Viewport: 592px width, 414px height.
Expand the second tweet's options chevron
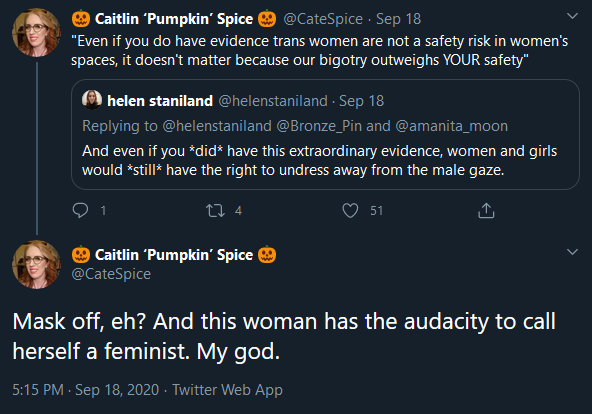tap(572, 252)
